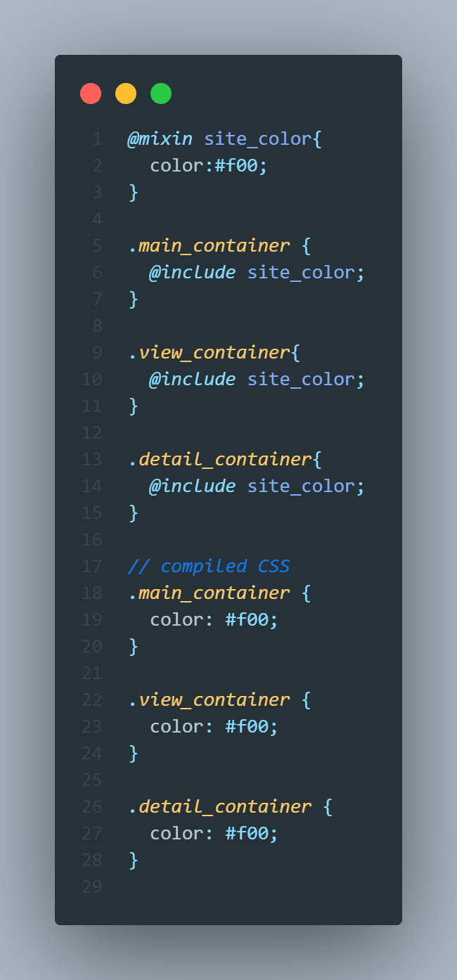Click the .main_container selector on line 5

[x=209, y=245]
